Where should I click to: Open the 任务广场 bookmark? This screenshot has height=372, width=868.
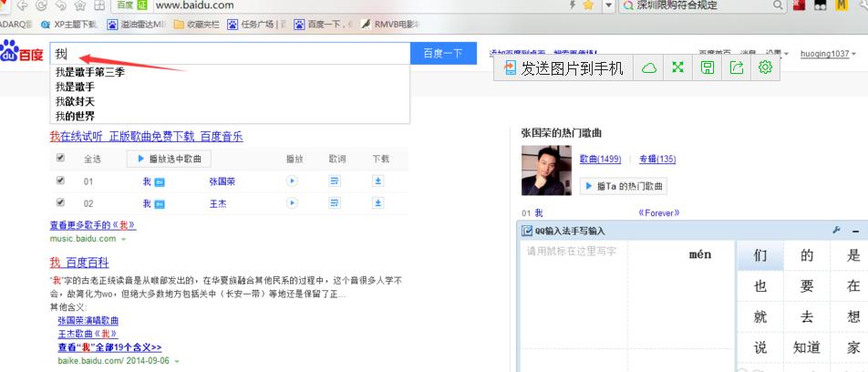point(257,24)
